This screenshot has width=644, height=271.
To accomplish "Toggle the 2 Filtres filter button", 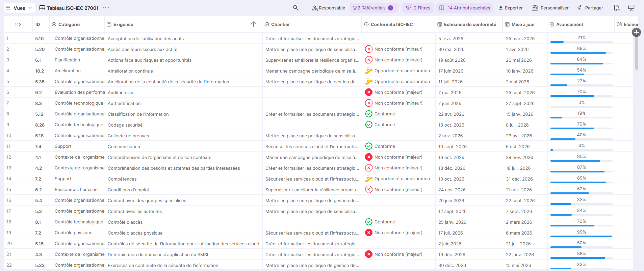I will (418, 8).
